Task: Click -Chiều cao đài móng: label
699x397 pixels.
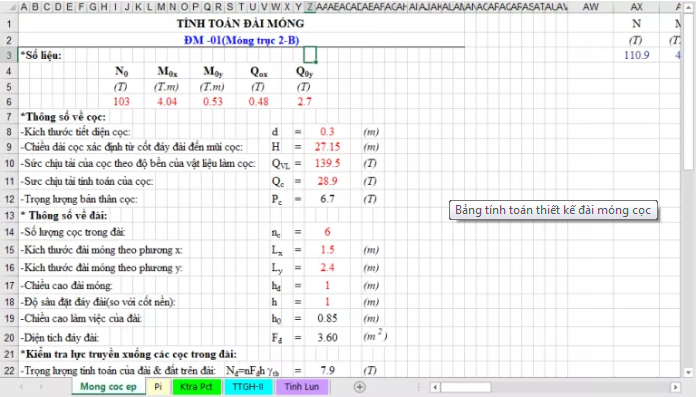Action: tap(66, 286)
